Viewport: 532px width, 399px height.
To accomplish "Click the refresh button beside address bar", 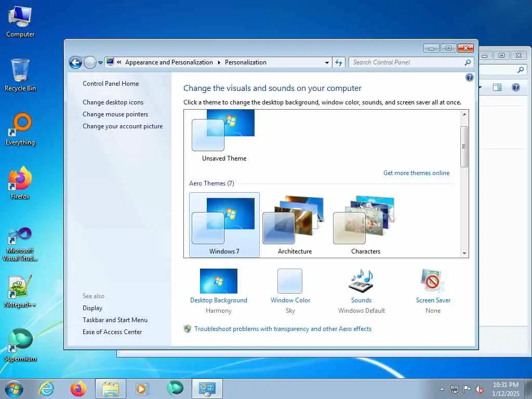I will click(x=339, y=62).
